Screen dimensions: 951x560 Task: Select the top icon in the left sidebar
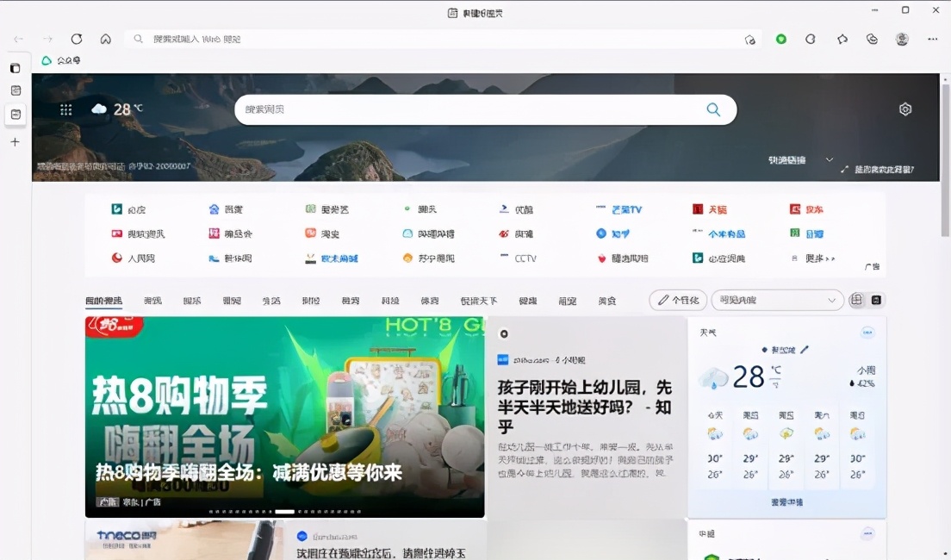pyautogui.click(x=14, y=67)
